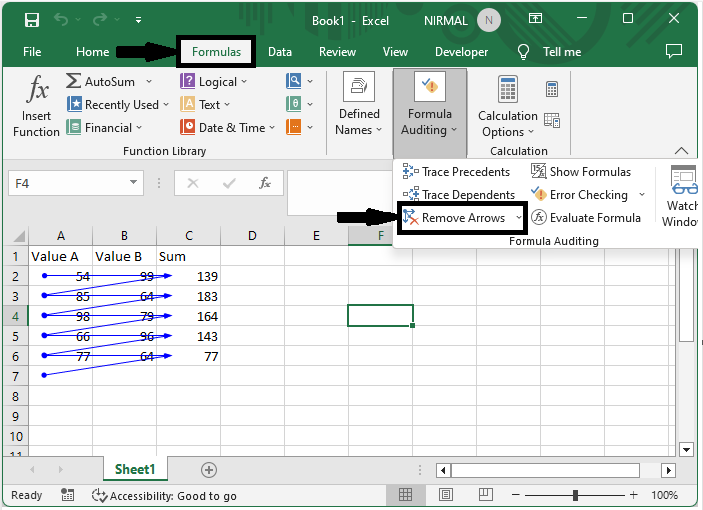703x510 pixels.
Task: Switch to the Review tab
Action: coord(337,52)
